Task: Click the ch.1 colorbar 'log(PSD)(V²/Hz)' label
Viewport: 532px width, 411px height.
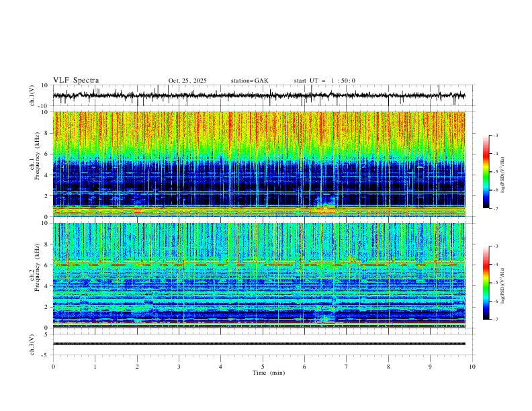Action: (x=502, y=175)
